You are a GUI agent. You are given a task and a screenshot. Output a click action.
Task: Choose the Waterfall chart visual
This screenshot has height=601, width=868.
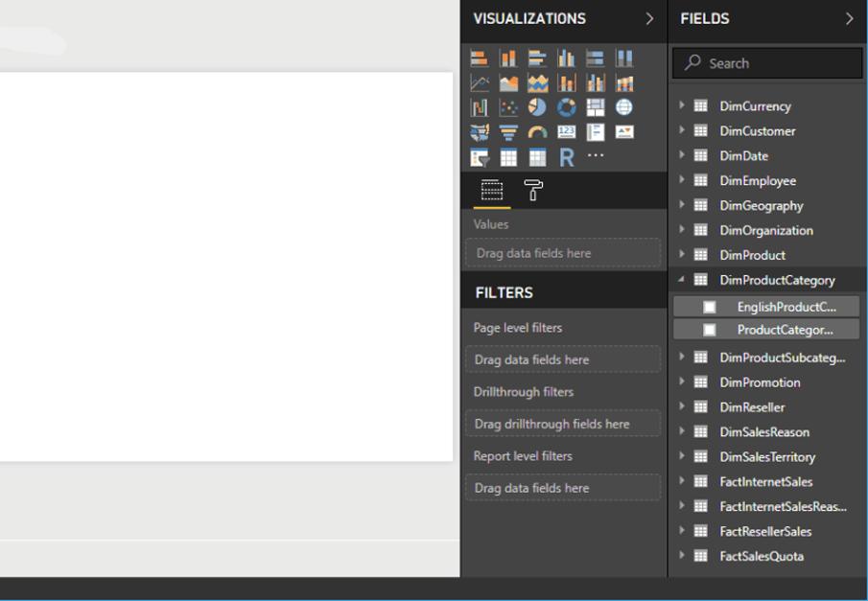pos(480,107)
